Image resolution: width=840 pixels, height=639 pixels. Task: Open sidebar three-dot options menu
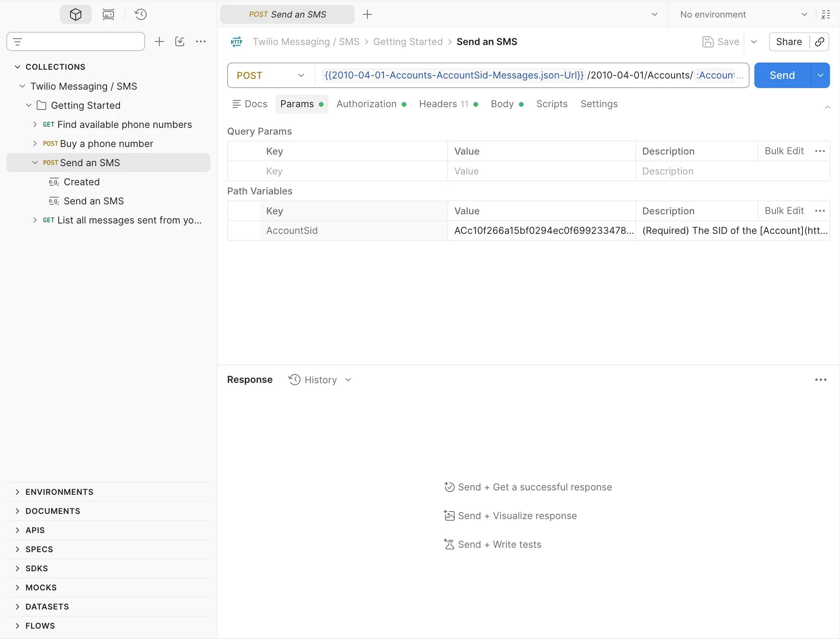[x=201, y=41]
